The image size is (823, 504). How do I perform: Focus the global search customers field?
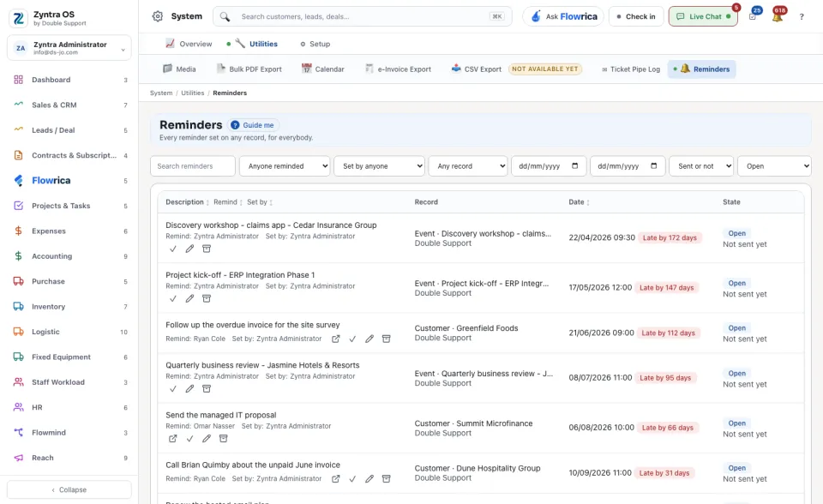(362, 17)
